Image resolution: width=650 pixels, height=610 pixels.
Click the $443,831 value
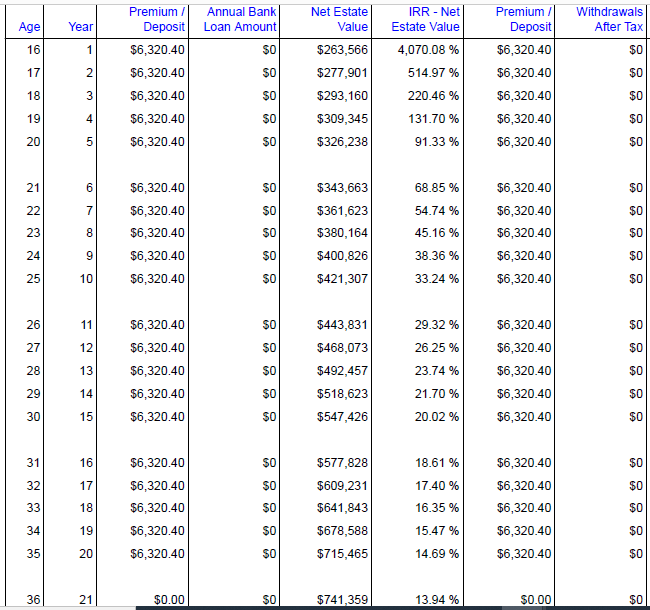point(342,325)
